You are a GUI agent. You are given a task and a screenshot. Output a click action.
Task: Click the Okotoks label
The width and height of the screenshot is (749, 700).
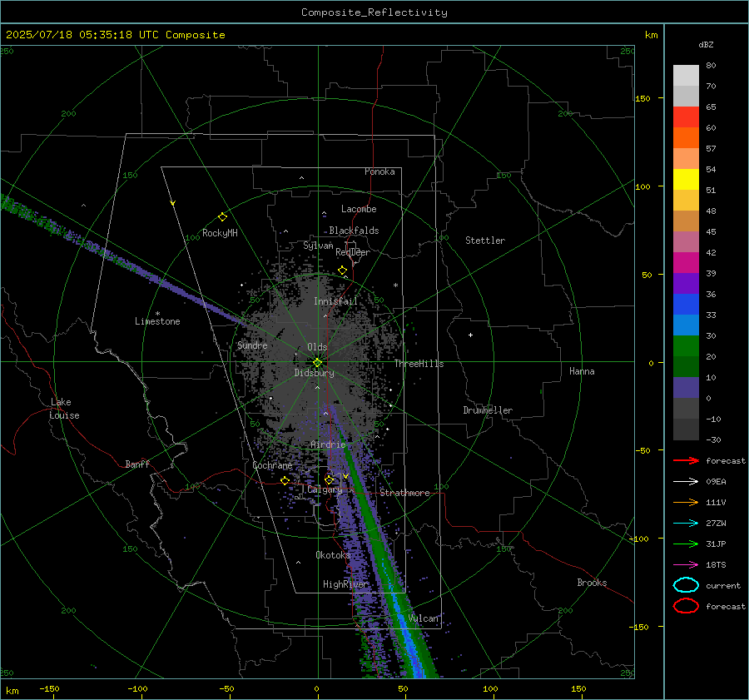pos(333,555)
